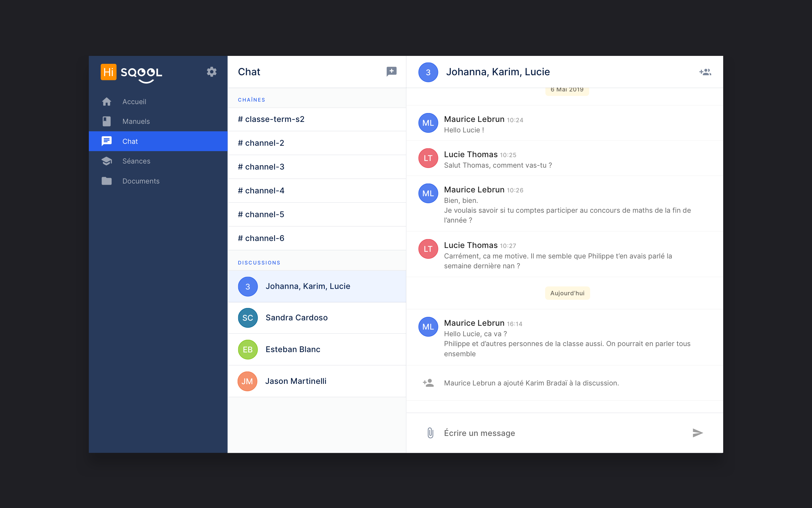Click the Manuels book icon
812x508 pixels.
tap(107, 121)
